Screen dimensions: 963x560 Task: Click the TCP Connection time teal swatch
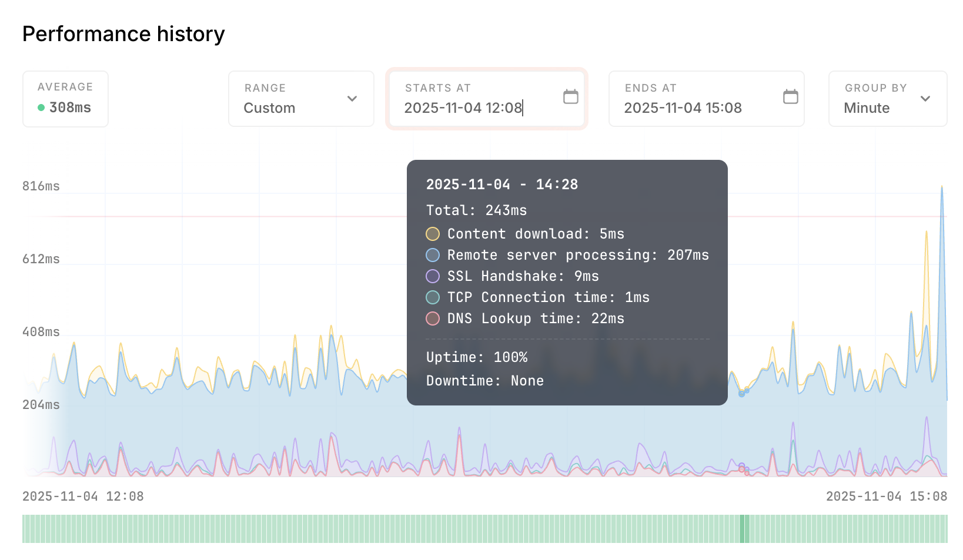(x=433, y=297)
